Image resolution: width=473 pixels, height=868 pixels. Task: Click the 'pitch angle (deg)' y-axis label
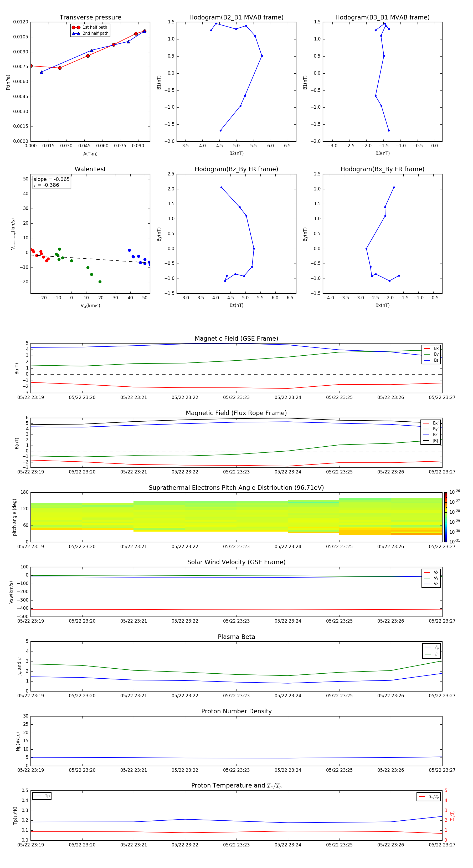tap(14, 517)
